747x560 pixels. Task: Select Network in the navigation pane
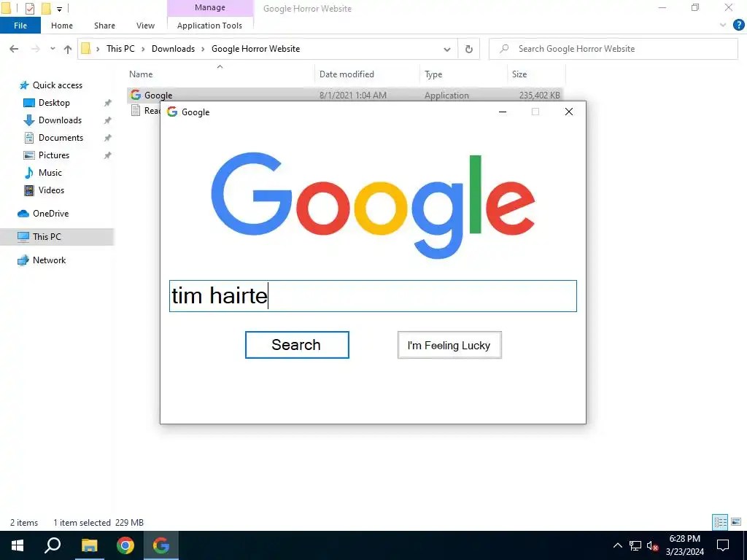pos(49,260)
